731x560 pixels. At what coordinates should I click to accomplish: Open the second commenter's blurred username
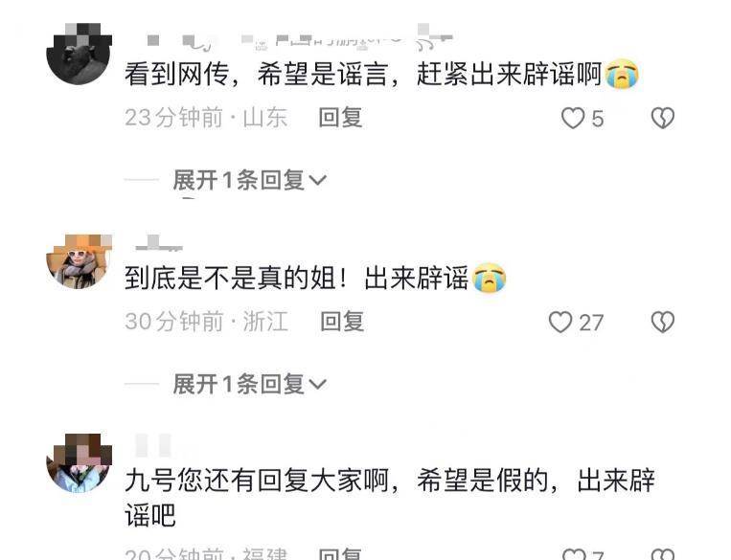coord(158,243)
